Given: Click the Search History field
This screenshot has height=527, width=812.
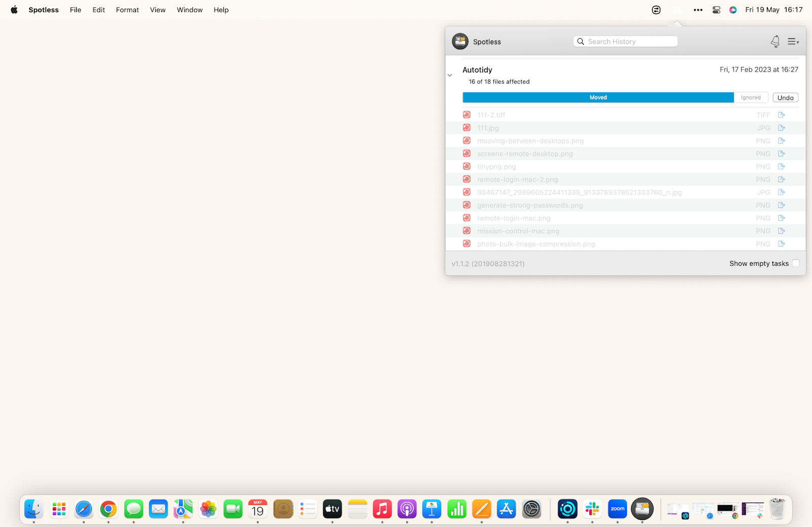Looking at the screenshot, I should [x=625, y=41].
